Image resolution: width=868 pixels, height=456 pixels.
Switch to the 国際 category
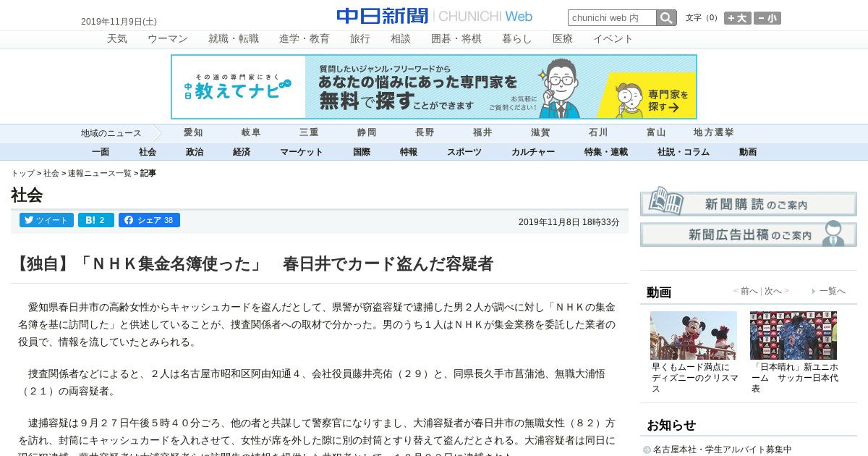click(x=362, y=152)
